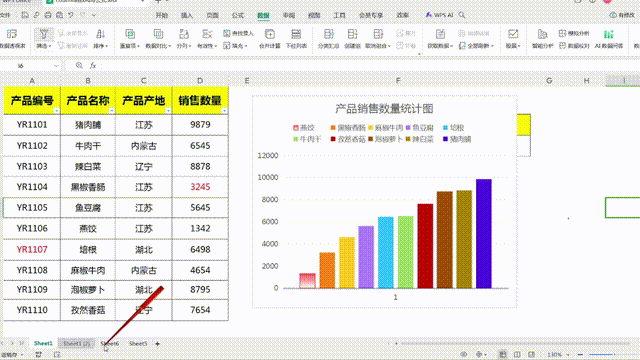Click the save icon in quick toolbar
The width and height of the screenshot is (640, 360).
(25, 15)
